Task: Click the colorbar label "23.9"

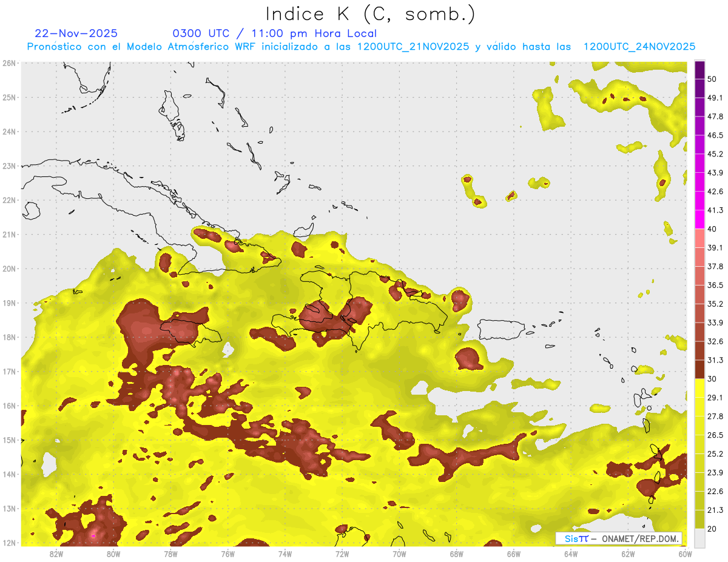Action: point(715,473)
